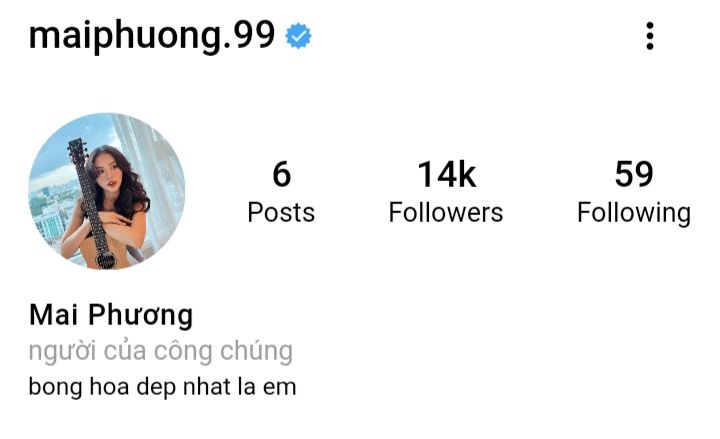Screen dimensions: 720x439
Task: Open the 59 following count
Action: pos(634,174)
